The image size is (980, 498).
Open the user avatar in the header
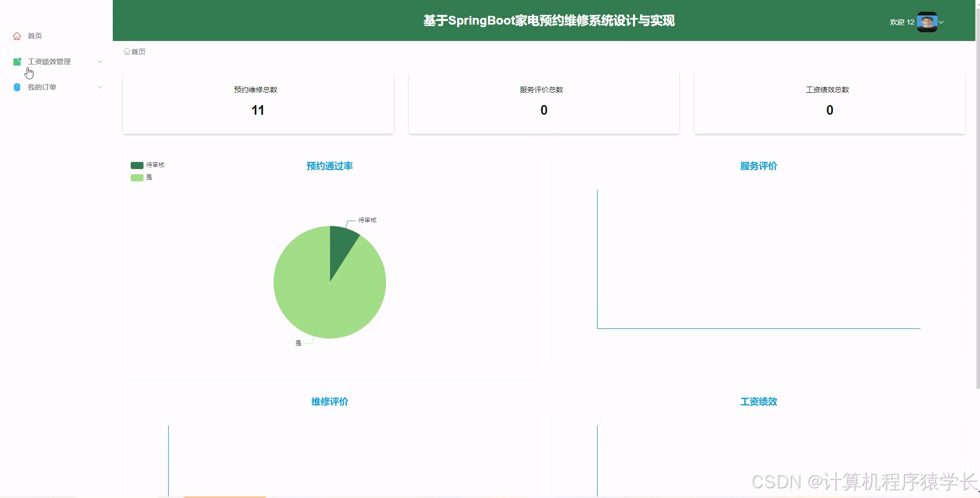click(928, 22)
